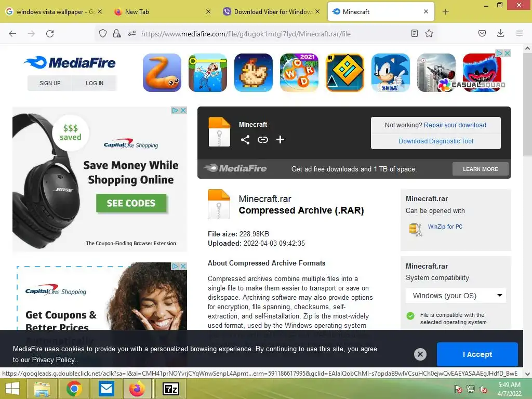This screenshot has height=399, width=532.
Task: Click Repair your download link
Action: click(455, 125)
